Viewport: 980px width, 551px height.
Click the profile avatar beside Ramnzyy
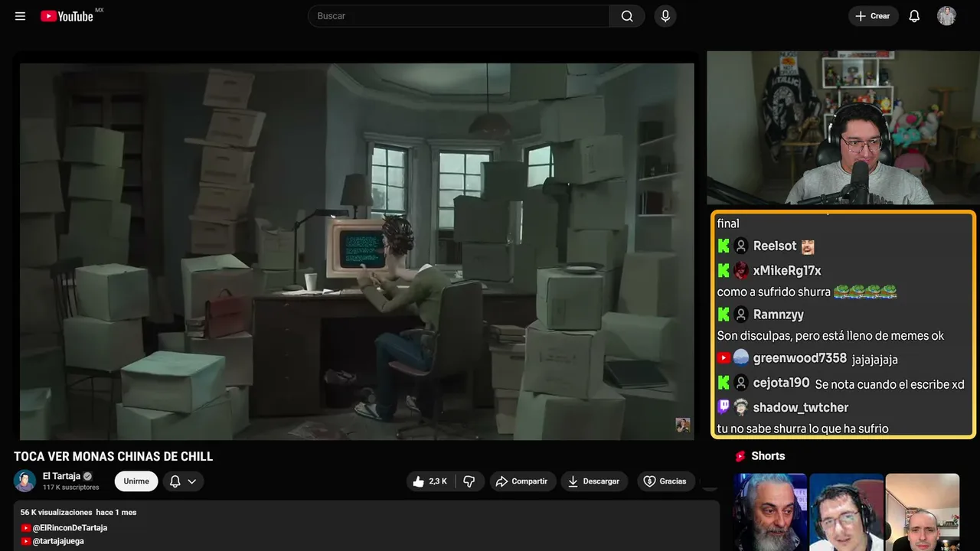click(741, 315)
